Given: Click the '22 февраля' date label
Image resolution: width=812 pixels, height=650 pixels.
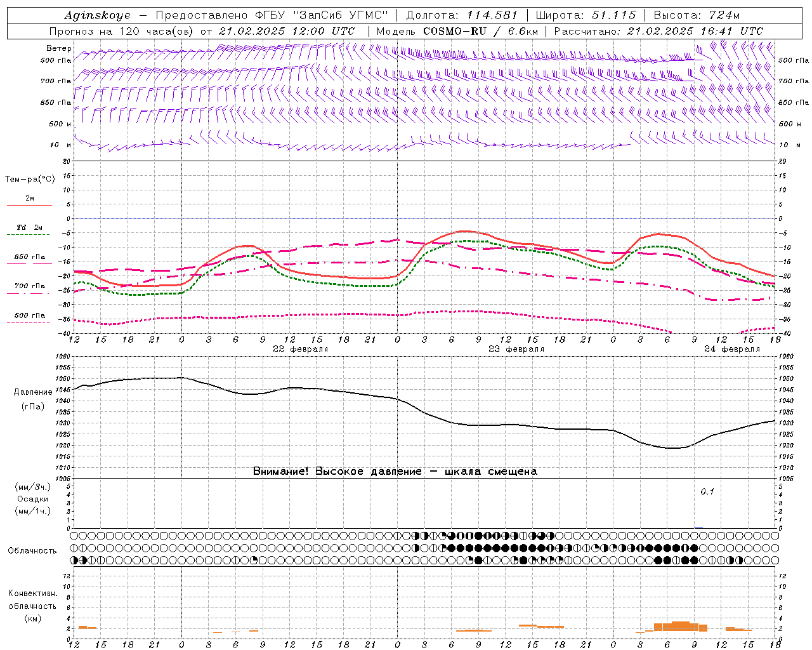Looking at the screenshot, I should tap(301, 349).
